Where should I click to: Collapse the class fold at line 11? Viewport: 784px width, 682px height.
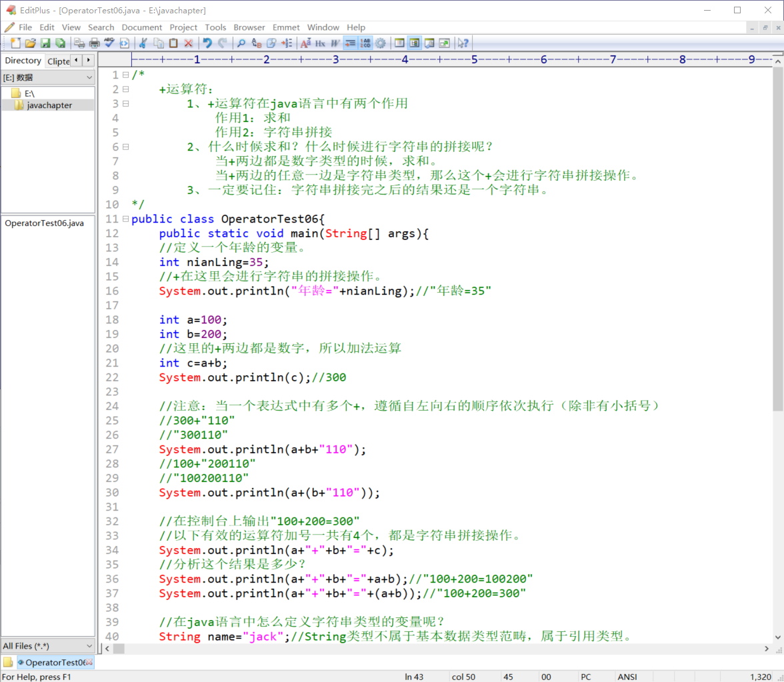coord(126,219)
